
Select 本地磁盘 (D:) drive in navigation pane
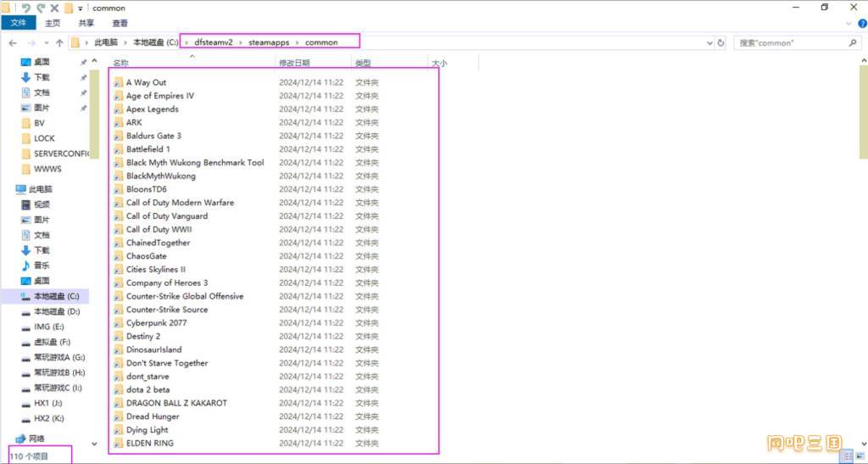pos(57,311)
